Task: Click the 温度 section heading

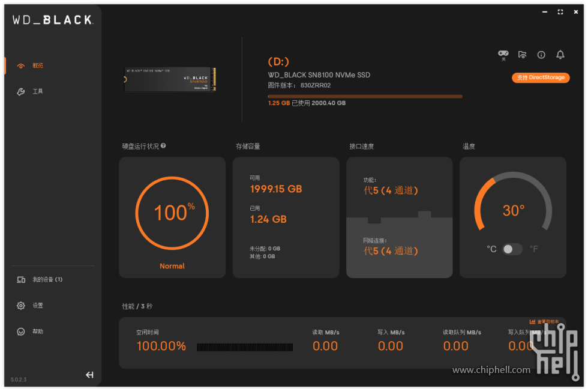Action: (469, 147)
